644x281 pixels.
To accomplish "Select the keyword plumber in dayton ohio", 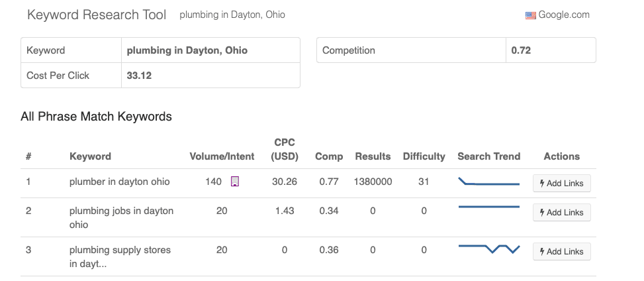I will point(119,182).
